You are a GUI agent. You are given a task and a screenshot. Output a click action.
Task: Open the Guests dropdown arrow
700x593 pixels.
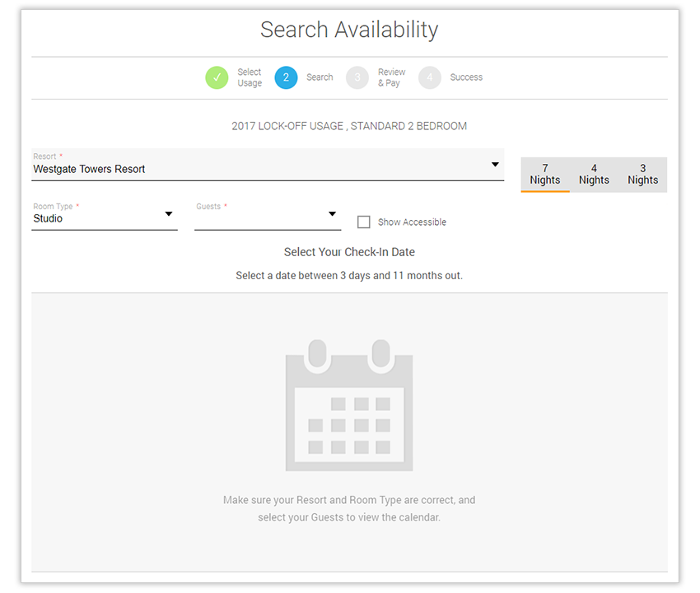point(332,214)
